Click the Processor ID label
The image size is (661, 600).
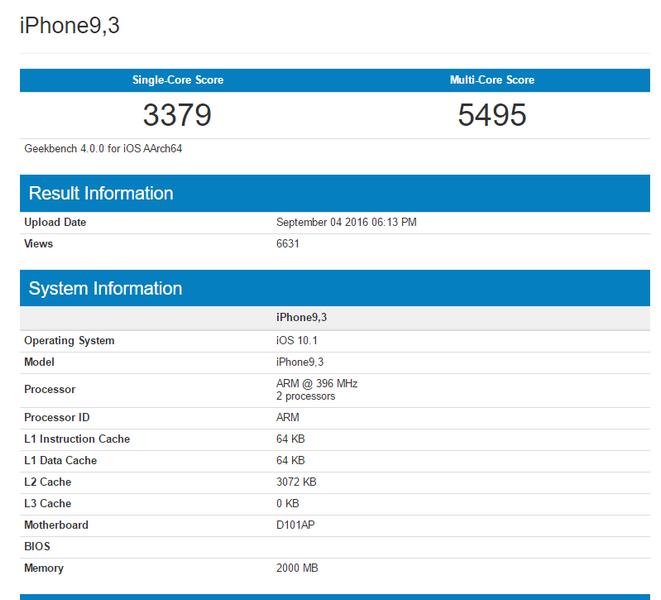(x=57, y=417)
